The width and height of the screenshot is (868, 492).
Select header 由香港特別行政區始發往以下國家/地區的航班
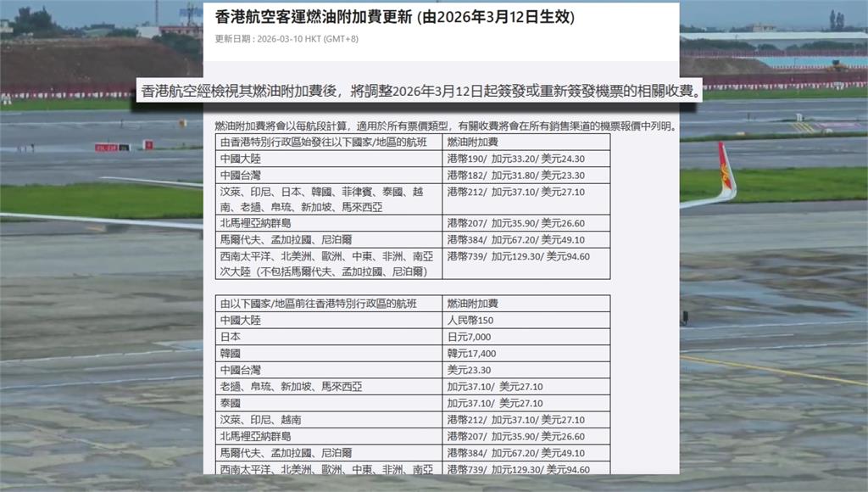[328, 142]
